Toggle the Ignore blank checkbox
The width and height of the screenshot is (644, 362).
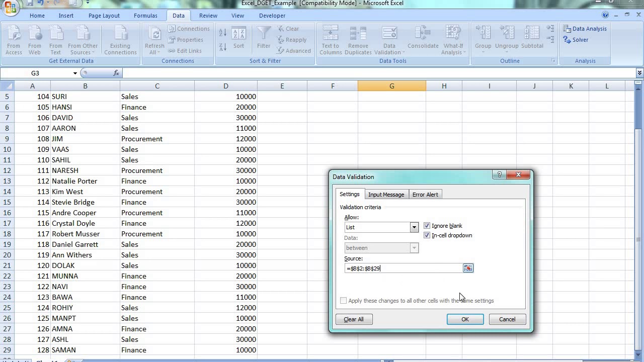[x=427, y=226]
